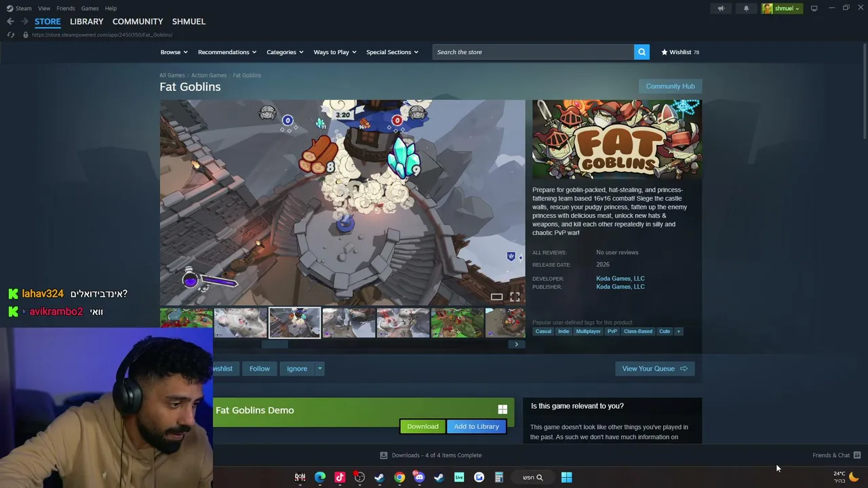
Task: Select the Casual tag
Action: (543, 331)
